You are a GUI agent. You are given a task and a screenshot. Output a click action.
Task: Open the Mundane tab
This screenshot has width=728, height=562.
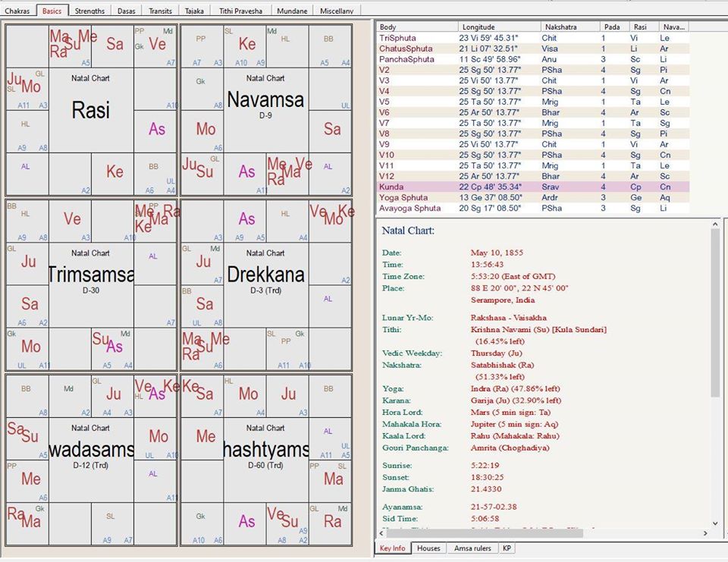292,11
